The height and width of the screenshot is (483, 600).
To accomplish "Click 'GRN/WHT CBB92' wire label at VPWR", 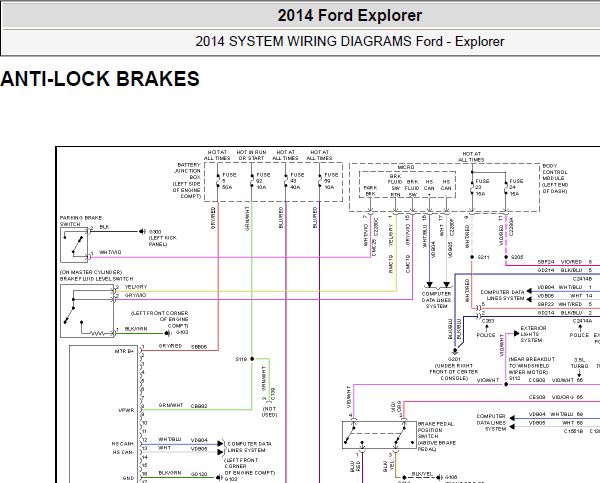I will 183,406.
